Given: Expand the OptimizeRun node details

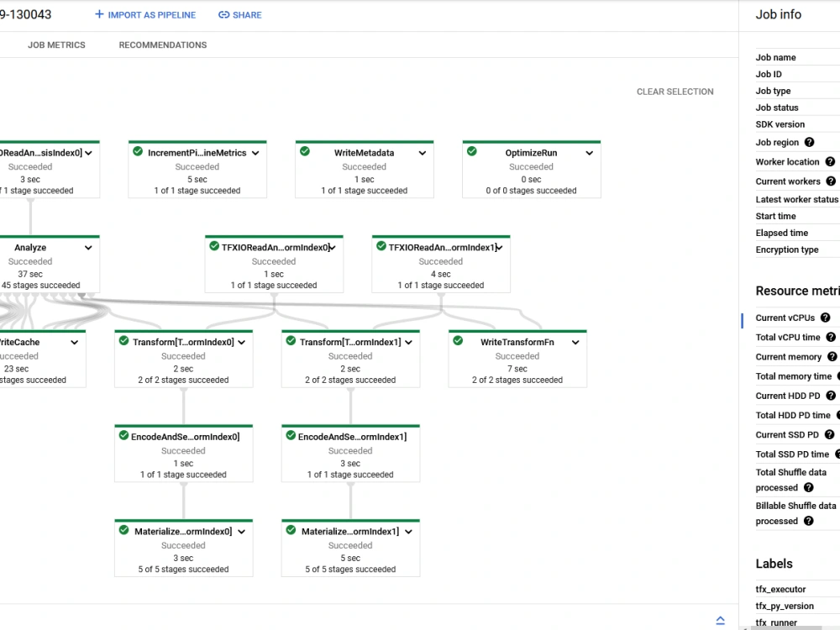Looking at the screenshot, I should tap(589, 152).
